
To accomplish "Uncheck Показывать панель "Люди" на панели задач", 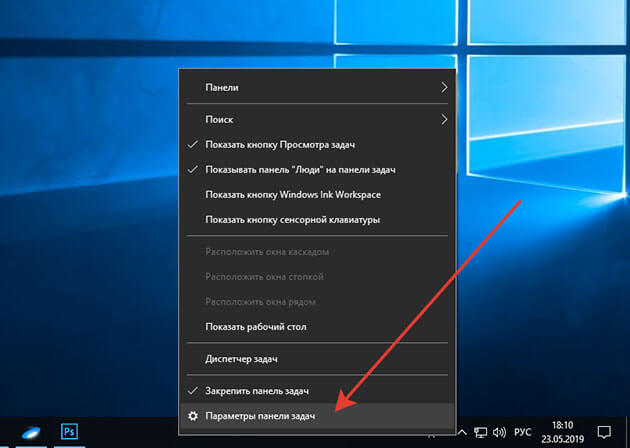I will [x=317, y=170].
